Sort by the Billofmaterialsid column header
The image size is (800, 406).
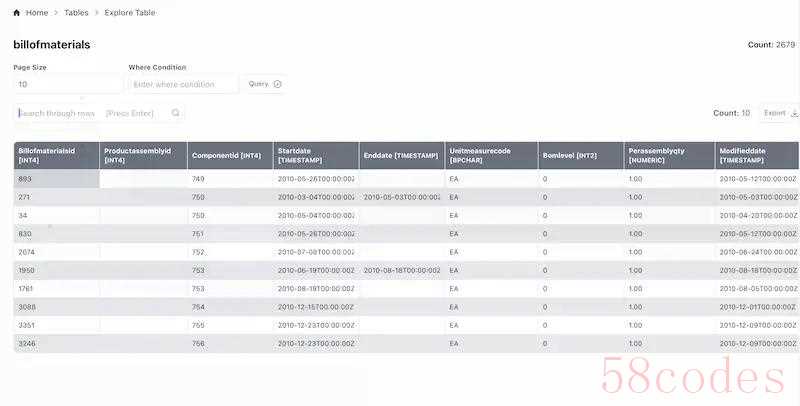[x=55, y=155]
